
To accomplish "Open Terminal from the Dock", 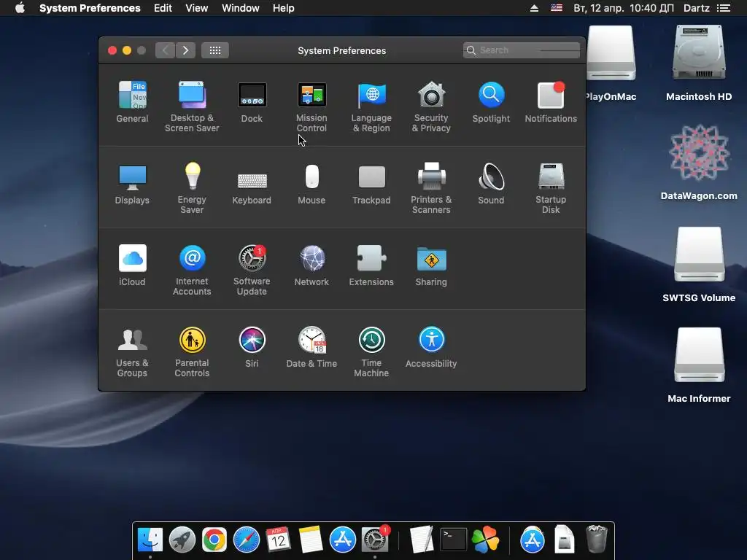I will pos(453,540).
